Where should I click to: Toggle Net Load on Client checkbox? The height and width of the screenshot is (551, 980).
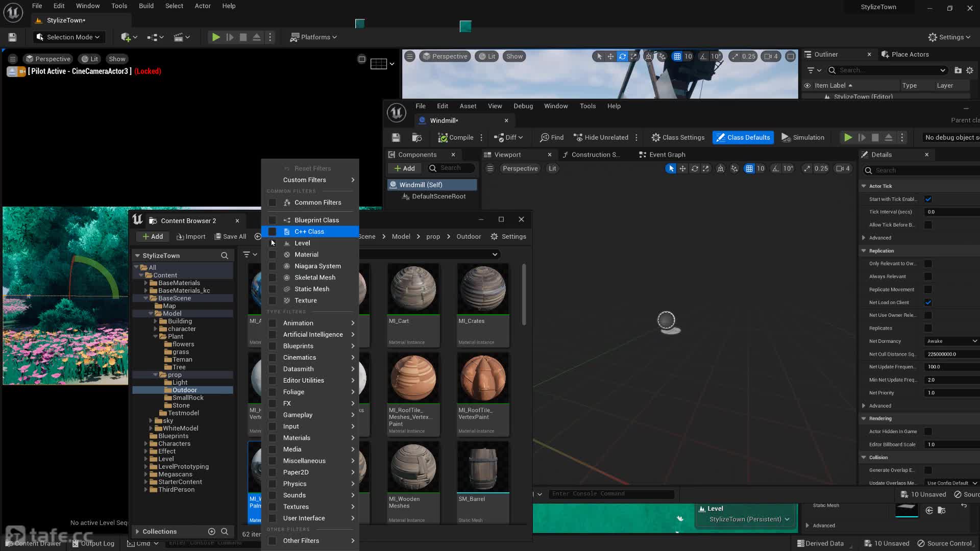pyautogui.click(x=928, y=303)
